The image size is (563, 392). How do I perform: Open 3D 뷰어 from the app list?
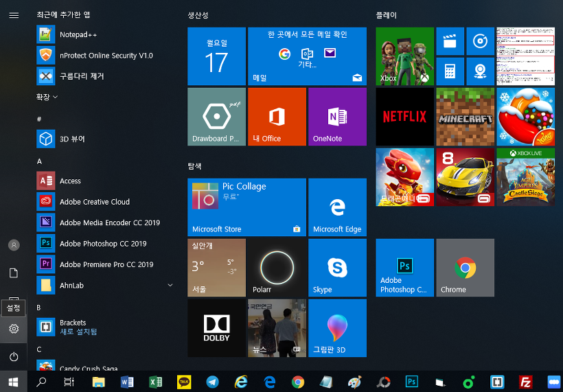coord(104,139)
